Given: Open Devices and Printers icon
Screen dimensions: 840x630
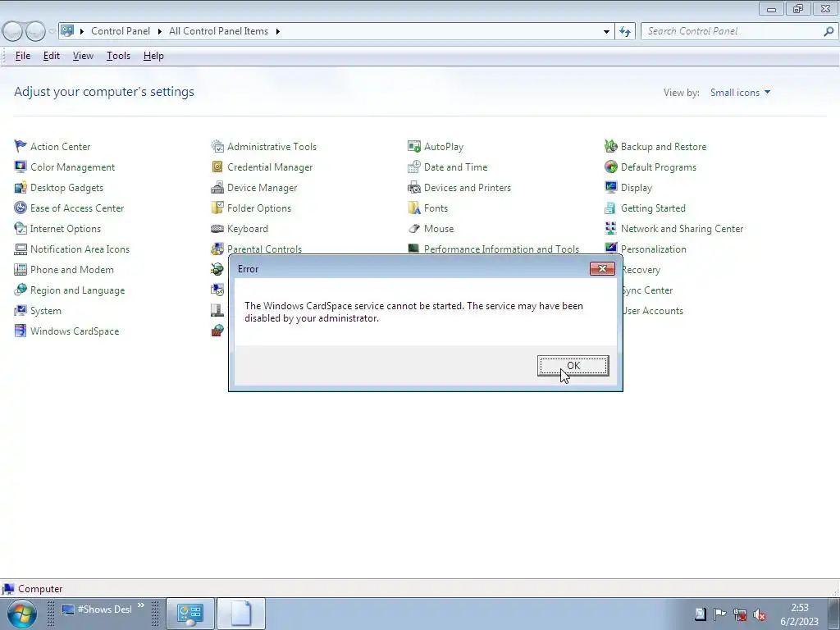Looking at the screenshot, I should (413, 188).
